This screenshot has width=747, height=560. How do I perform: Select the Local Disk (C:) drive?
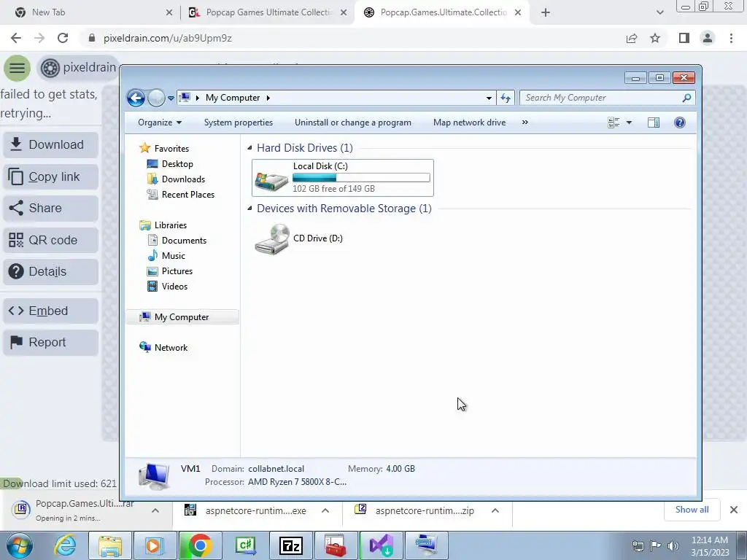point(343,178)
